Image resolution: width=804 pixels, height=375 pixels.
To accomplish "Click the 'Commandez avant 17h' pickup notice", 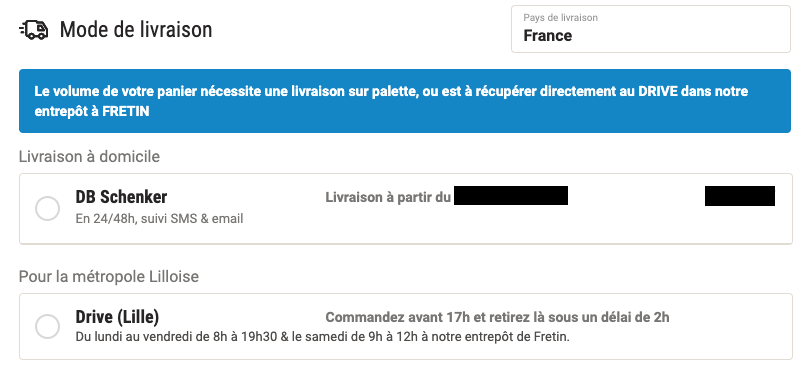I will 497,318.
